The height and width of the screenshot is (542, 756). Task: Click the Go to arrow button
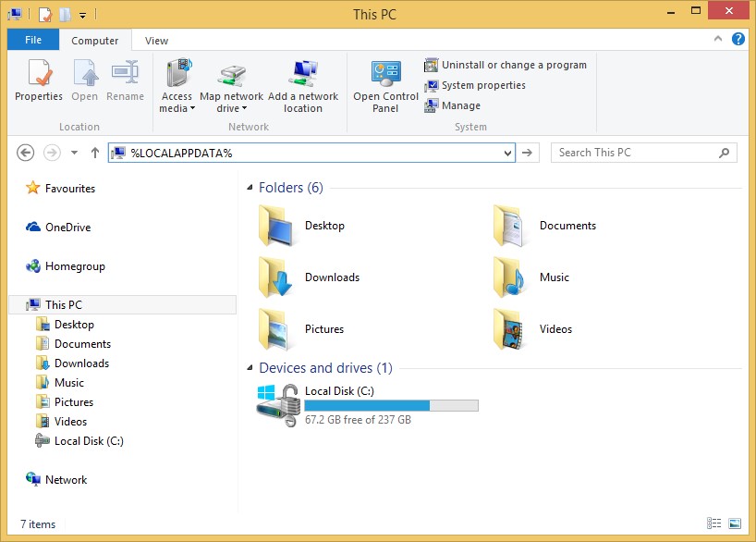click(x=528, y=153)
